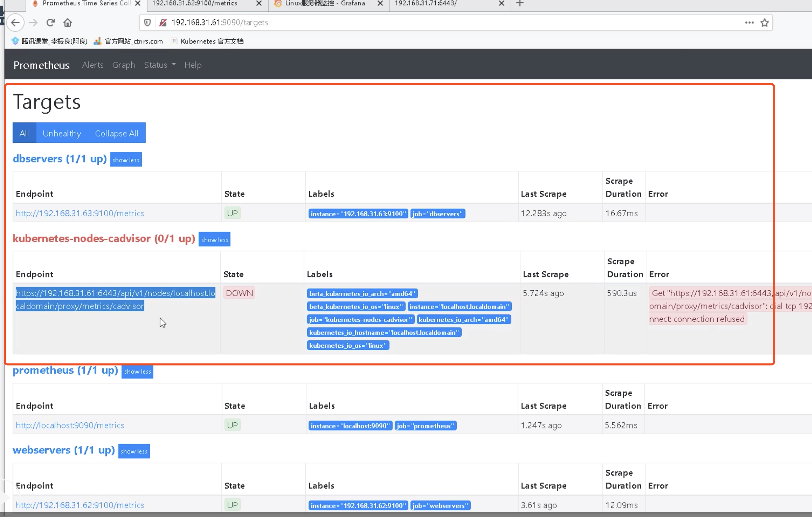
Task: Click the shield tracking protection icon
Action: [148, 23]
